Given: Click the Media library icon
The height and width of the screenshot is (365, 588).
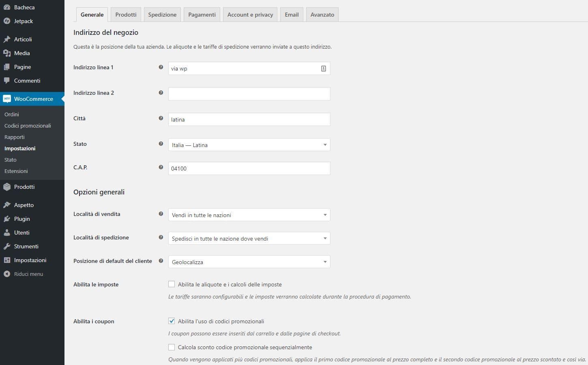Looking at the screenshot, I should pyautogui.click(x=7, y=53).
